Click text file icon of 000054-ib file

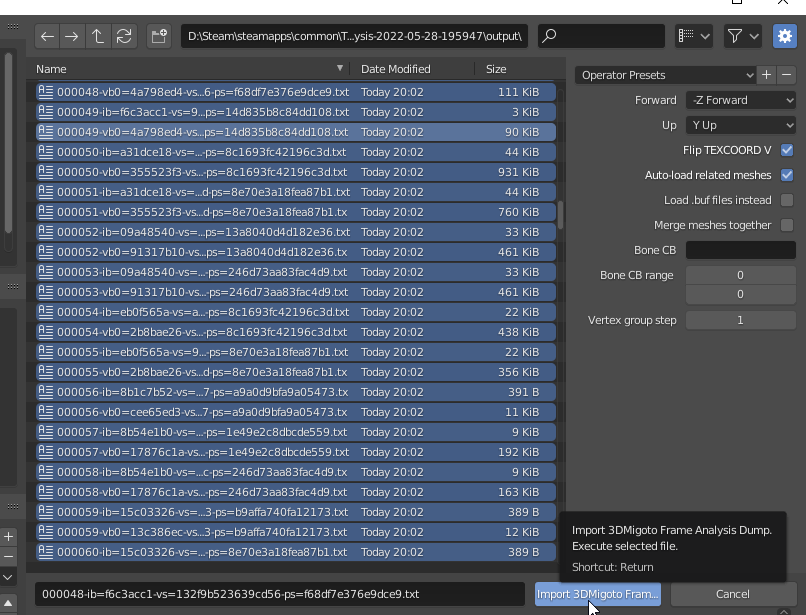pos(46,312)
